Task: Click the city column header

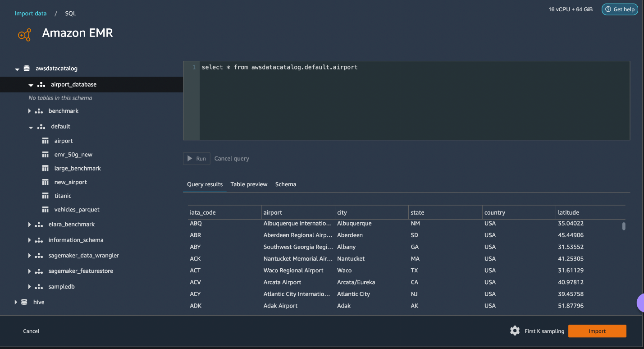Action: 372,212
